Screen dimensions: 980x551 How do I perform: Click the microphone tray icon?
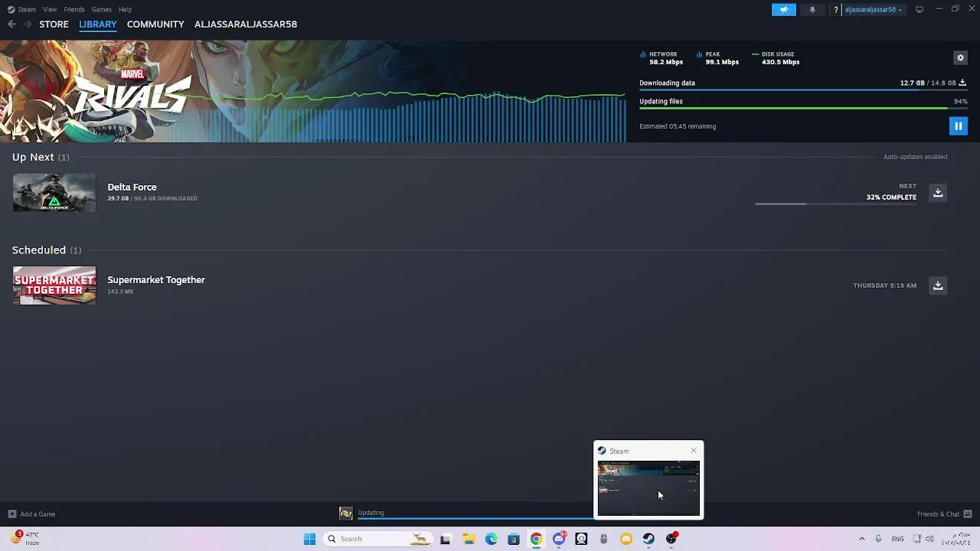(x=878, y=539)
